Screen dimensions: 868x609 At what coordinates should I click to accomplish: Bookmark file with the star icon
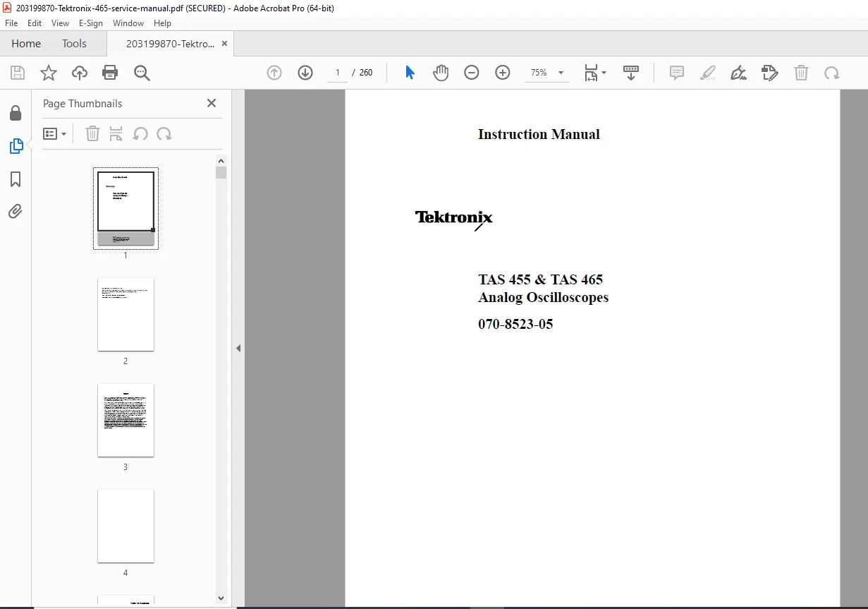49,73
